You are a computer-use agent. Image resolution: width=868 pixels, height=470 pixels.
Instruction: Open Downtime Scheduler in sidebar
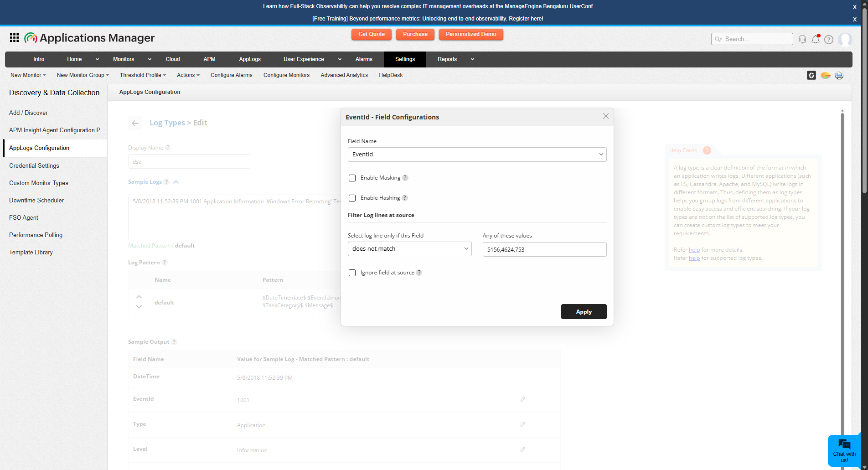(36, 200)
